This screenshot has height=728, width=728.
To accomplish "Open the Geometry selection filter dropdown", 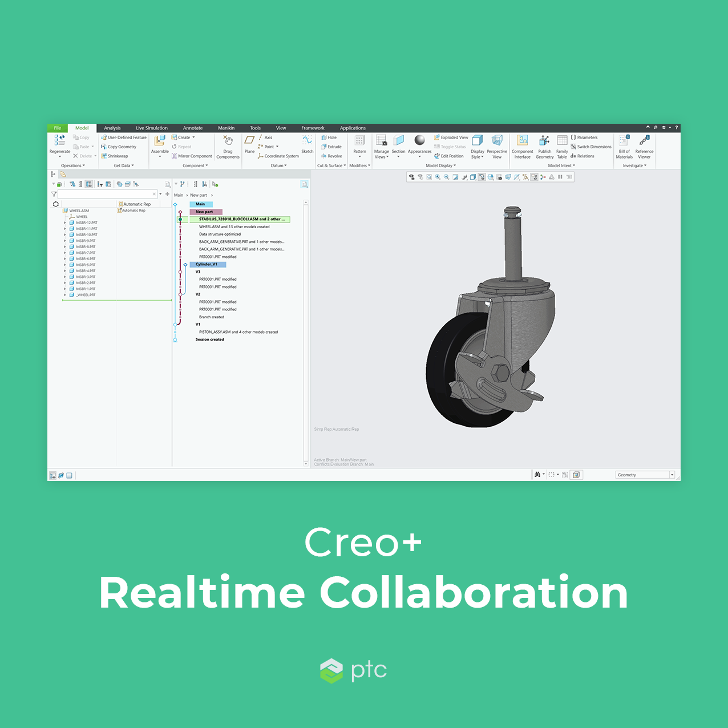I will [x=672, y=475].
